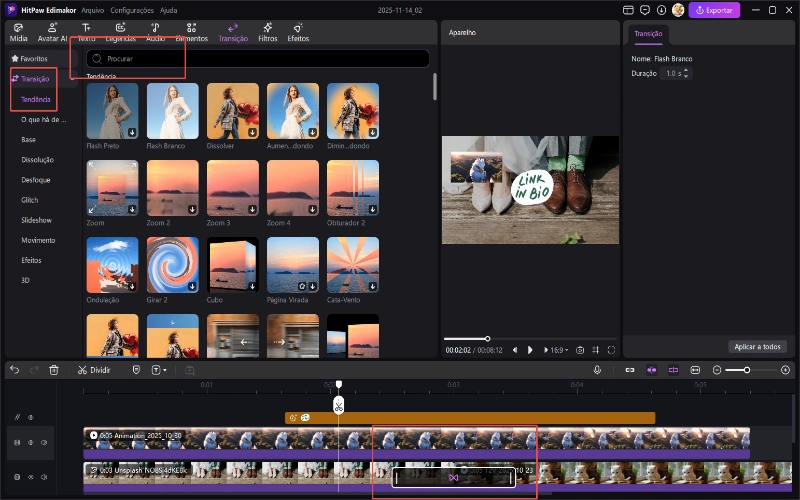Play the preview video

click(x=530, y=350)
